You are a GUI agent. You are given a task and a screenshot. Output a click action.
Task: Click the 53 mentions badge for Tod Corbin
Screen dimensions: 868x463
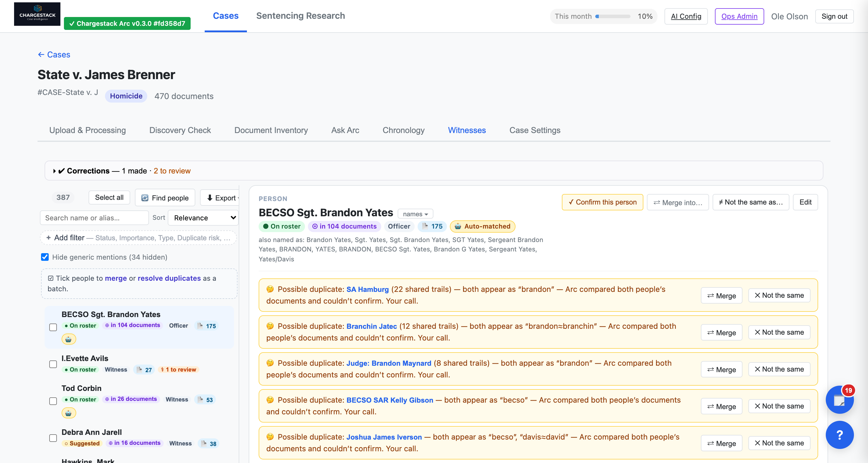point(205,400)
